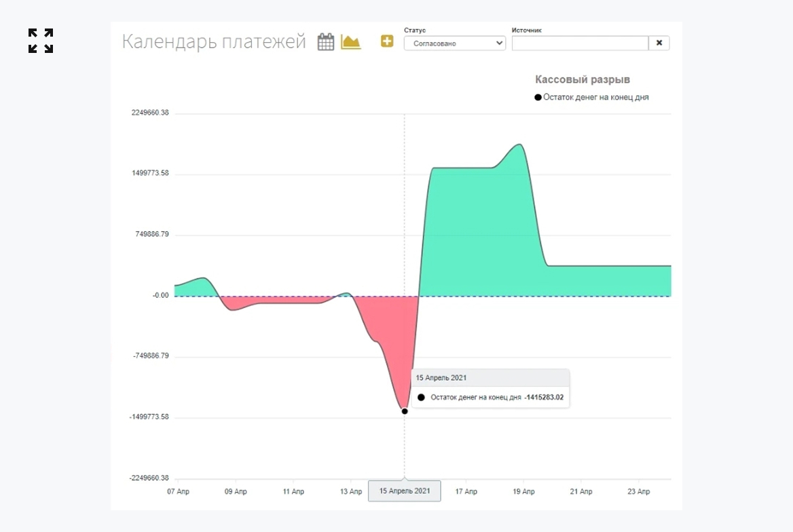Viewport: 793px width, 532px height.
Task: Clear the Источник field with X button
Action: 659,43
